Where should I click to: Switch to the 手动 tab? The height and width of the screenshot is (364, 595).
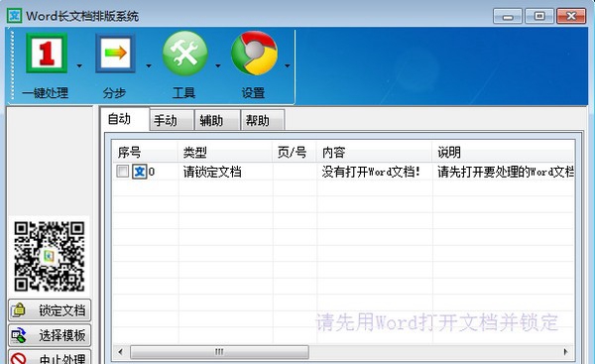172,120
